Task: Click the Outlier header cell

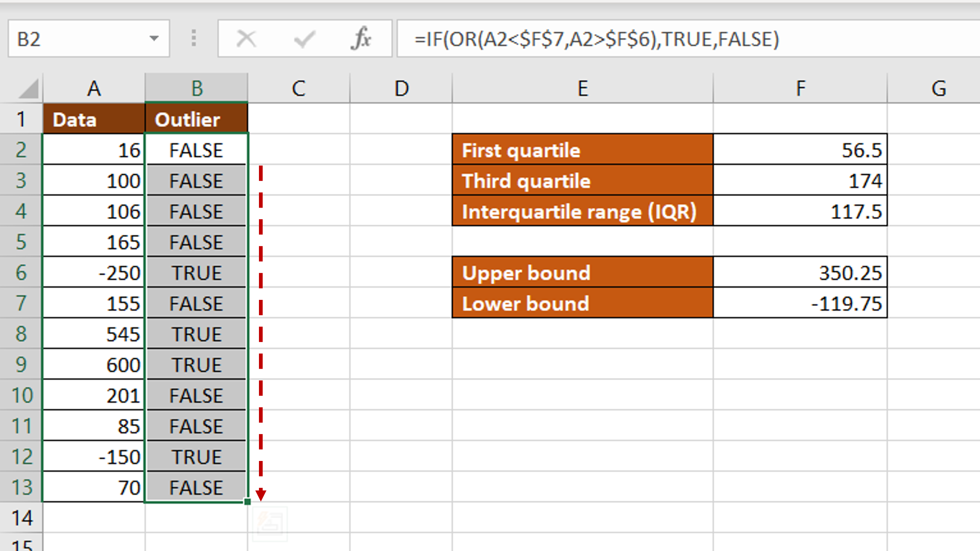Action: tap(196, 119)
